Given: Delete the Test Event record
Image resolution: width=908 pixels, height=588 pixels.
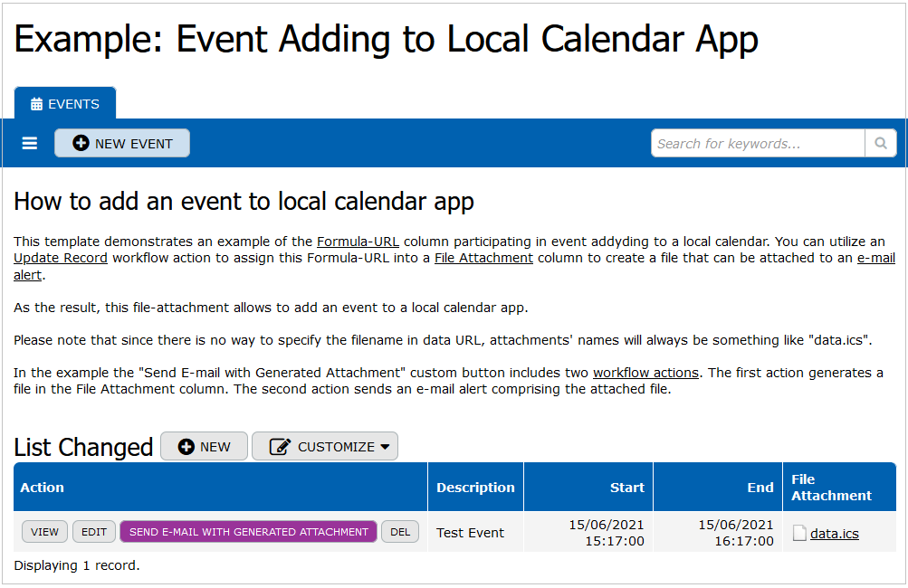Looking at the screenshot, I should pyautogui.click(x=400, y=532).
